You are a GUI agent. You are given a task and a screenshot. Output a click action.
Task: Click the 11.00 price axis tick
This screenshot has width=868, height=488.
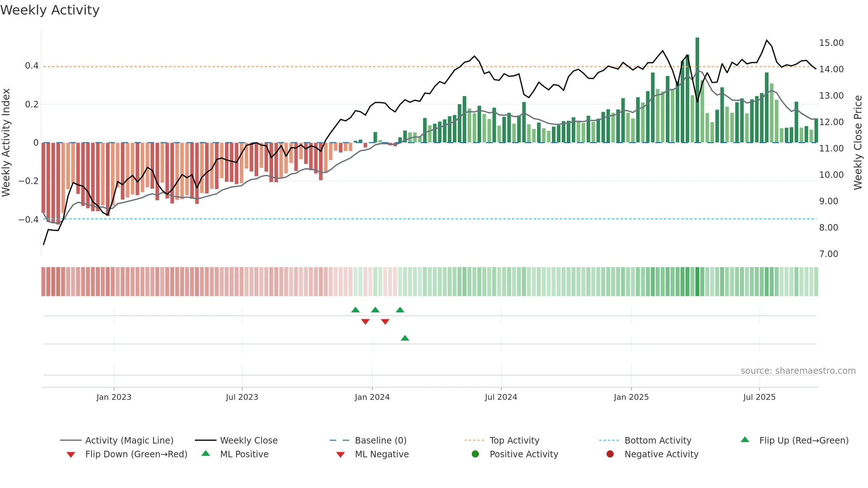[831, 148]
